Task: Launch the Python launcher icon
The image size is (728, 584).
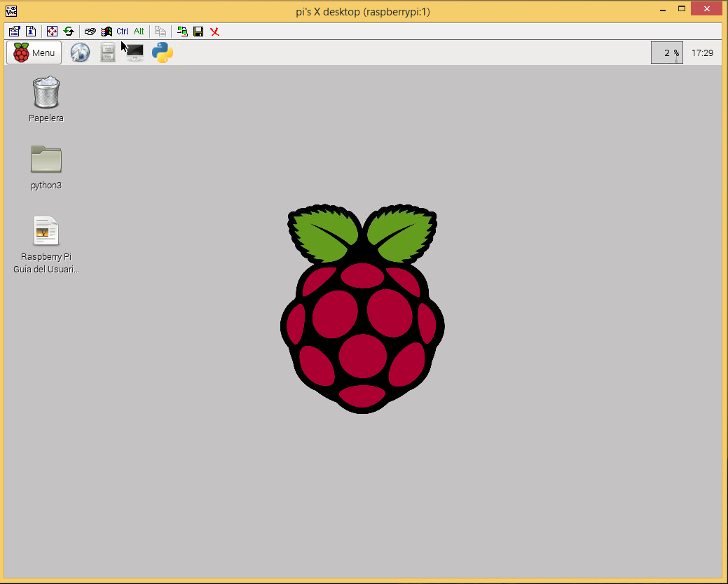Action: click(x=163, y=53)
